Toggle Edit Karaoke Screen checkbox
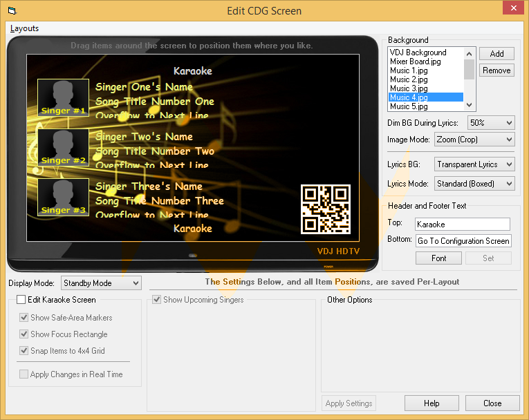 (x=21, y=299)
